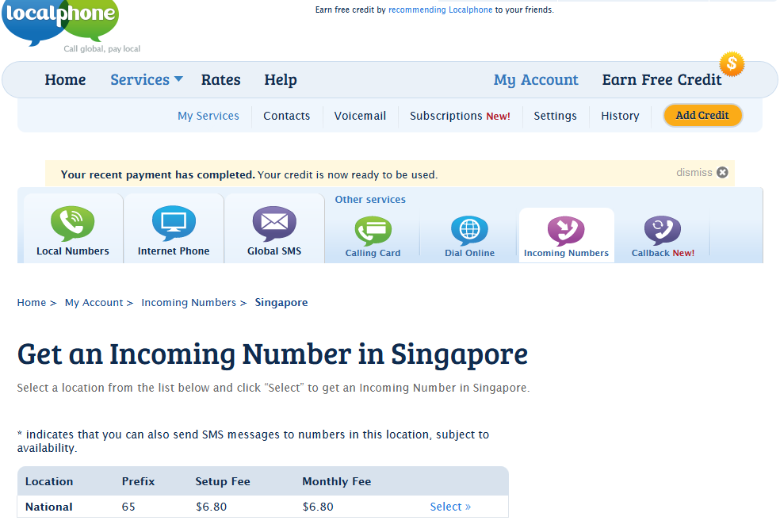Switch to Contacts tab
The width and height of the screenshot is (780, 532).
[x=286, y=116]
